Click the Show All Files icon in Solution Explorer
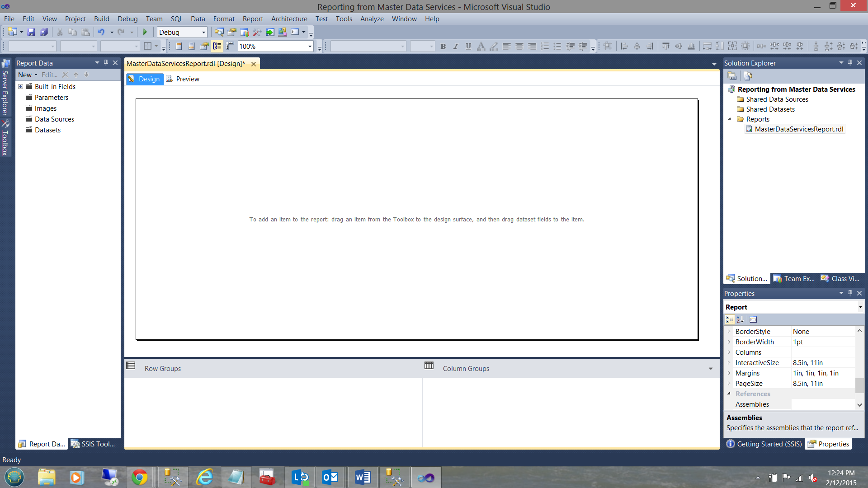The image size is (868, 488). click(748, 76)
